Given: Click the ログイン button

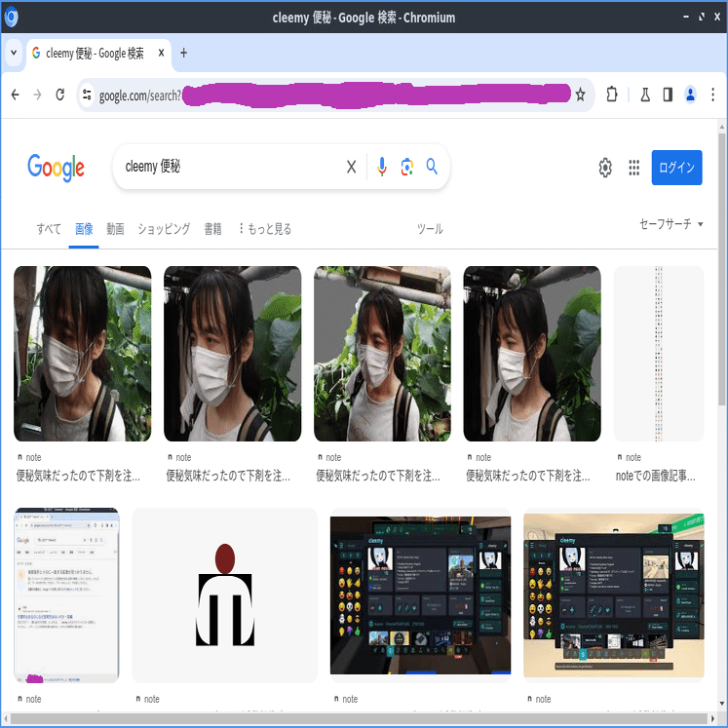Looking at the screenshot, I should click(677, 168).
